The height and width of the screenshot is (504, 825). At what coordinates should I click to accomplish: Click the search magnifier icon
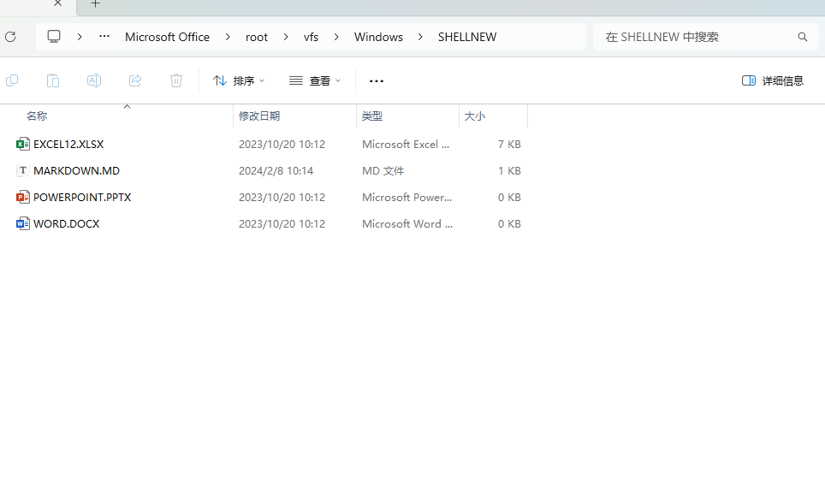(802, 37)
